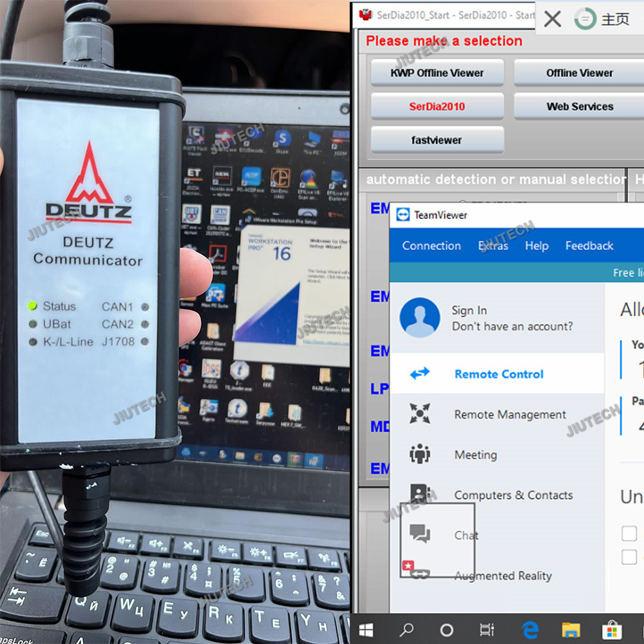Click the TeamViewer logo icon
Image resolution: width=644 pixels, height=644 pixels.
[x=403, y=215]
